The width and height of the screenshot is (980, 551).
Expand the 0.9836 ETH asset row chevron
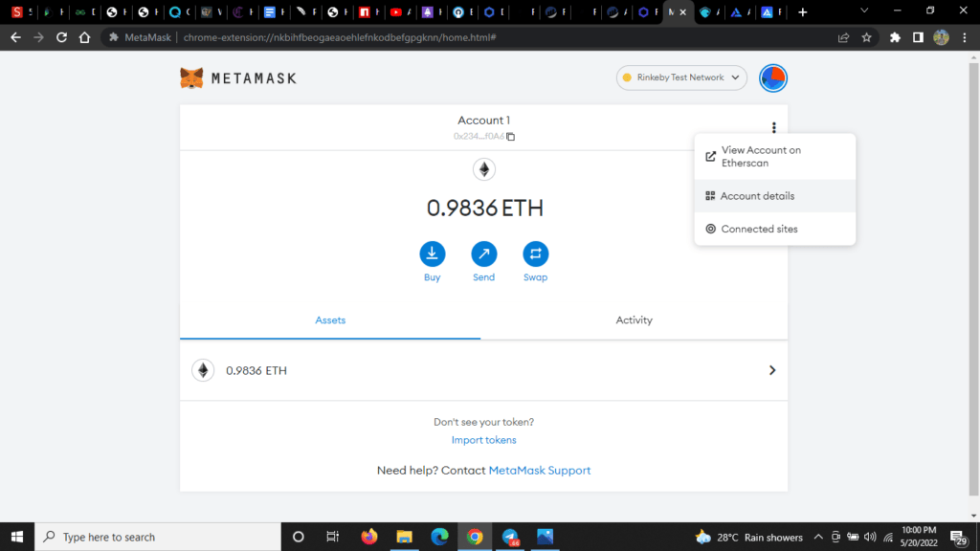(x=772, y=370)
